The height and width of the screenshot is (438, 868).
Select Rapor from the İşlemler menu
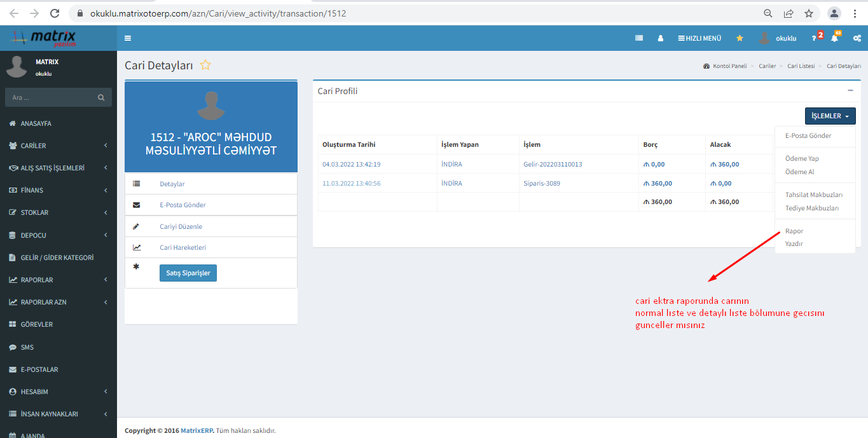click(794, 231)
